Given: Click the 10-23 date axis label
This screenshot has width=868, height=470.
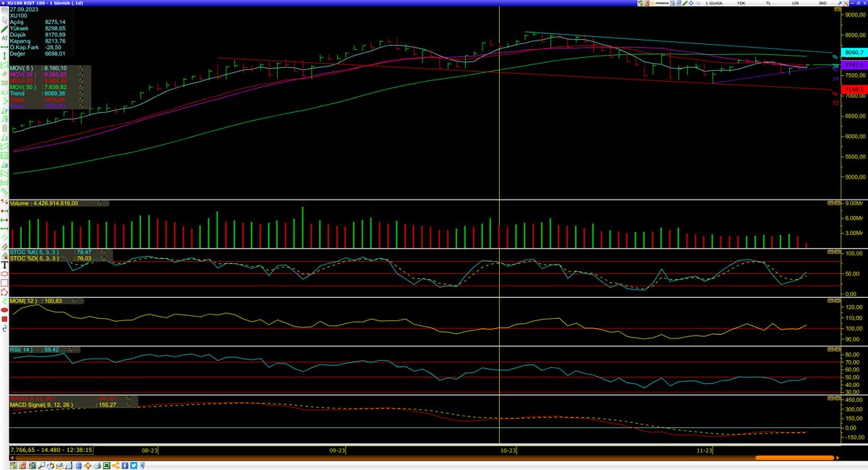Looking at the screenshot, I should (x=507, y=450).
